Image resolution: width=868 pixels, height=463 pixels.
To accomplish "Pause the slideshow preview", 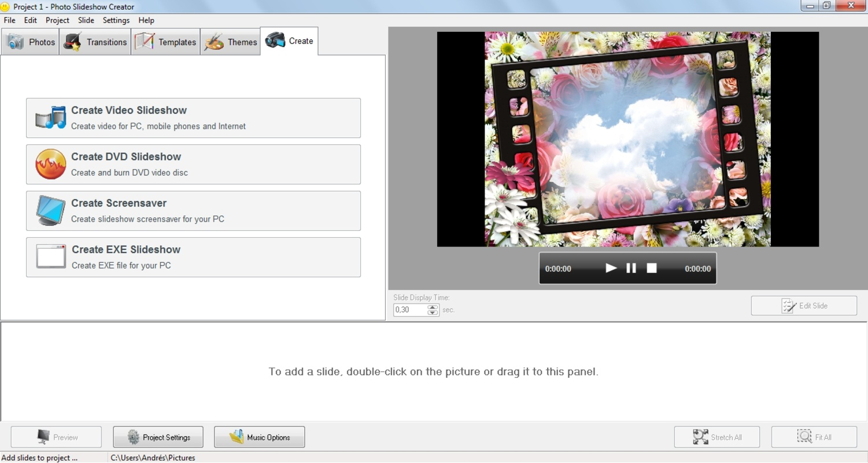I will click(x=631, y=268).
